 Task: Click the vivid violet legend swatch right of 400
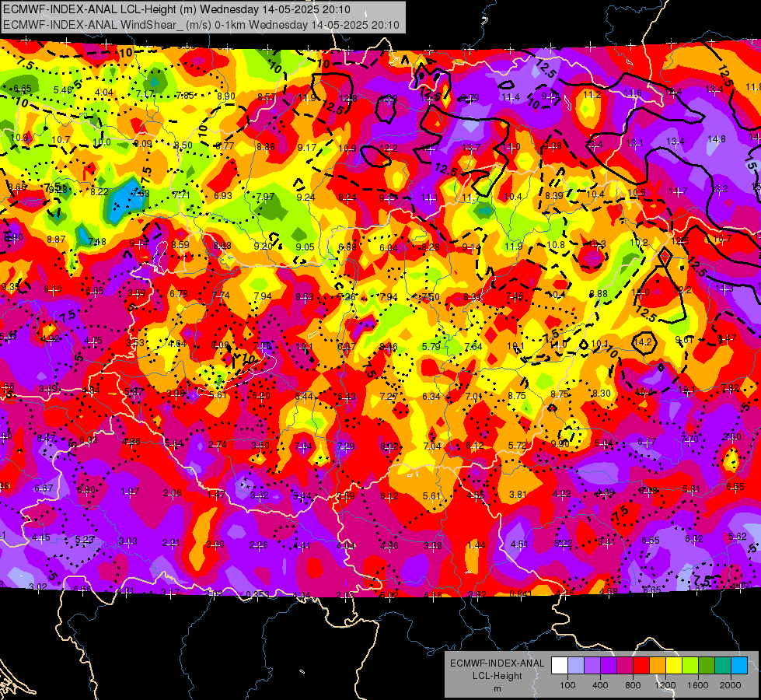click(609, 666)
